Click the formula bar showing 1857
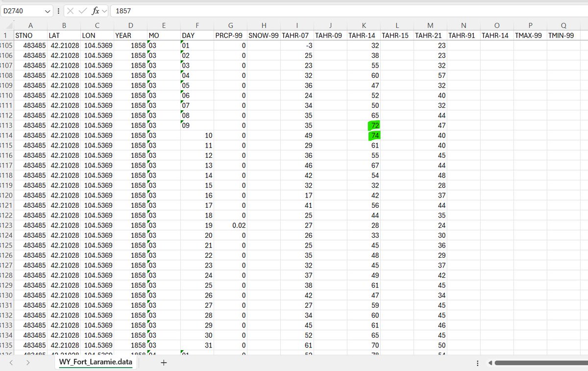The height and width of the screenshot is (371, 588). (349, 11)
